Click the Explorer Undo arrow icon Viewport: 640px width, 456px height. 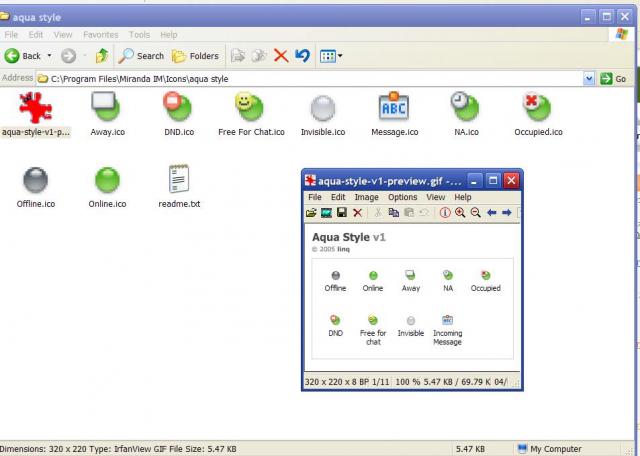(x=302, y=56)
